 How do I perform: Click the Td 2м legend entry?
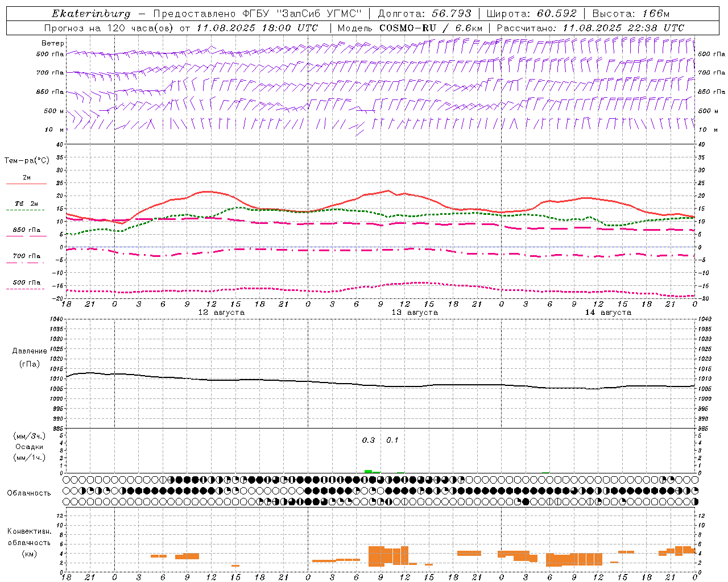pyautogui.click(x=26, y=203)
